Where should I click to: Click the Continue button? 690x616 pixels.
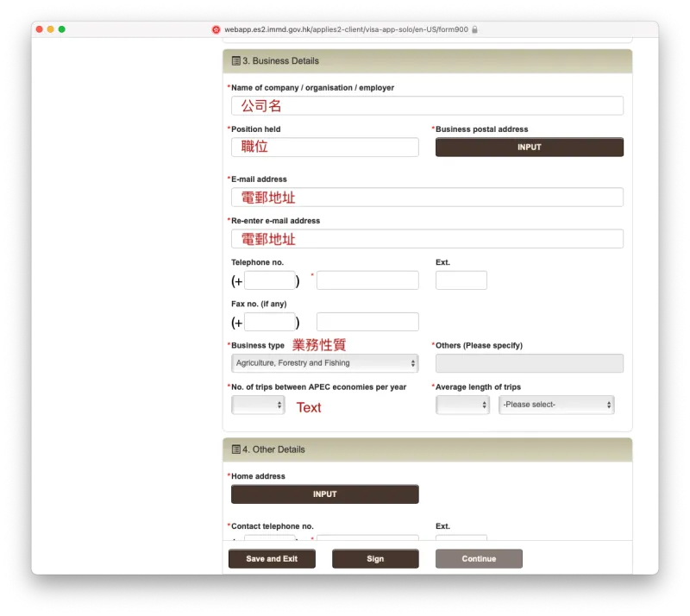[x=479, y=558]
